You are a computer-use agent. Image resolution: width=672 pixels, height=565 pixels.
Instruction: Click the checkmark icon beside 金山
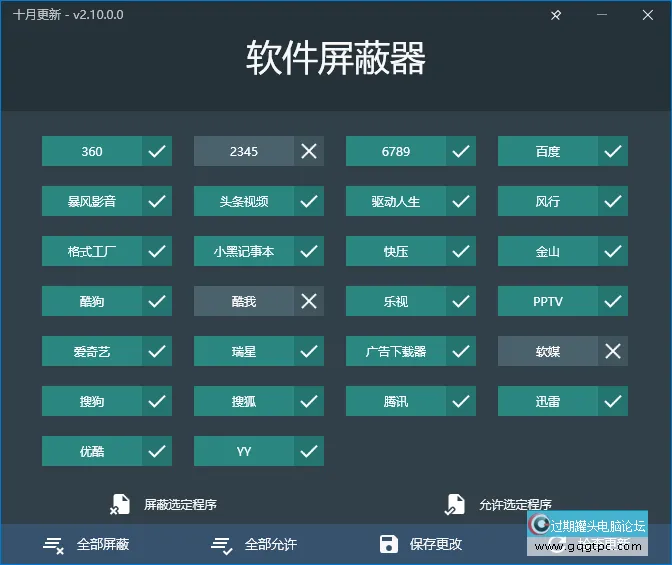pyautogui.click(x=613, y=251)
